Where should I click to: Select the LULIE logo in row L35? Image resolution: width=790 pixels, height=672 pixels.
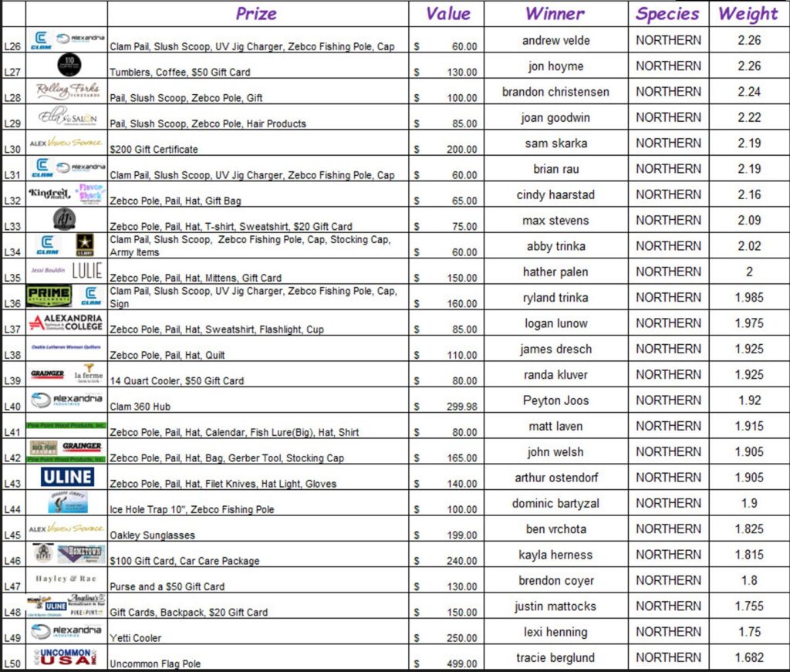tap(87, 271)
